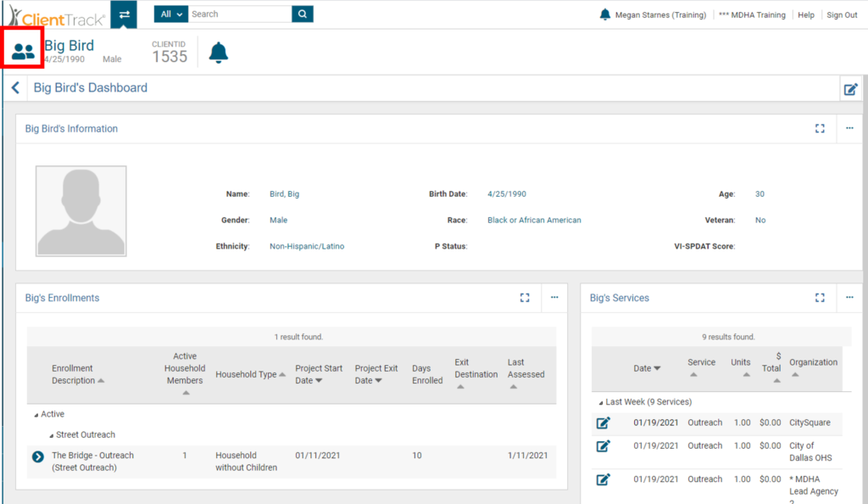Click the client alerts bell icon
This screenshot has height=504, width=868.
point(218,53)
